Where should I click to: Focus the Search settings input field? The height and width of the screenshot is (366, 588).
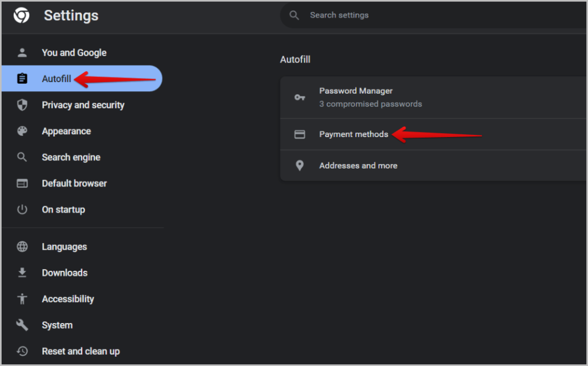click(434, 15)
